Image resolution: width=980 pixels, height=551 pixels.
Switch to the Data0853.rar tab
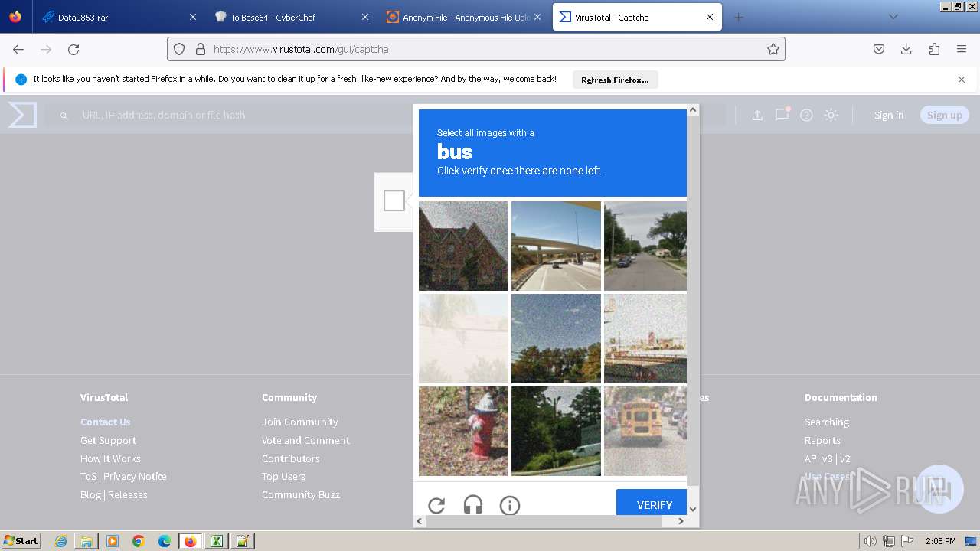click(119, 17)
